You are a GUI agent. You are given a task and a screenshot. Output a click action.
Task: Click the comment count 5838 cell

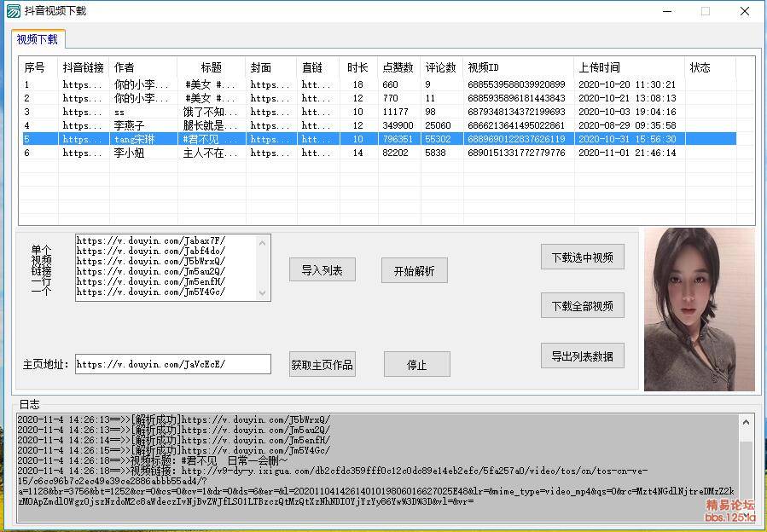435,153
